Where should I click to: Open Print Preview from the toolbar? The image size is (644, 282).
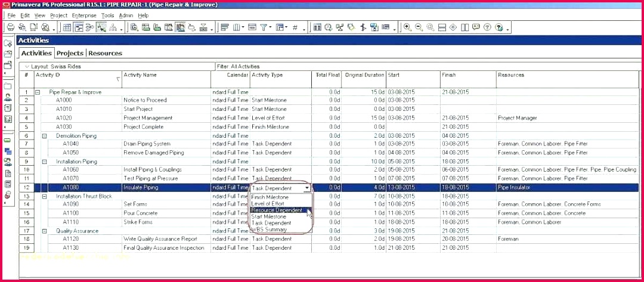22,27
